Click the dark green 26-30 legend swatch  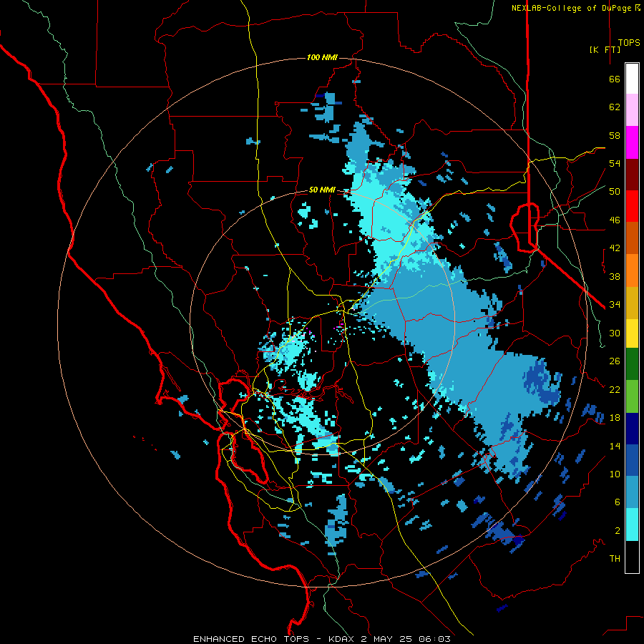tap(632, 364)
